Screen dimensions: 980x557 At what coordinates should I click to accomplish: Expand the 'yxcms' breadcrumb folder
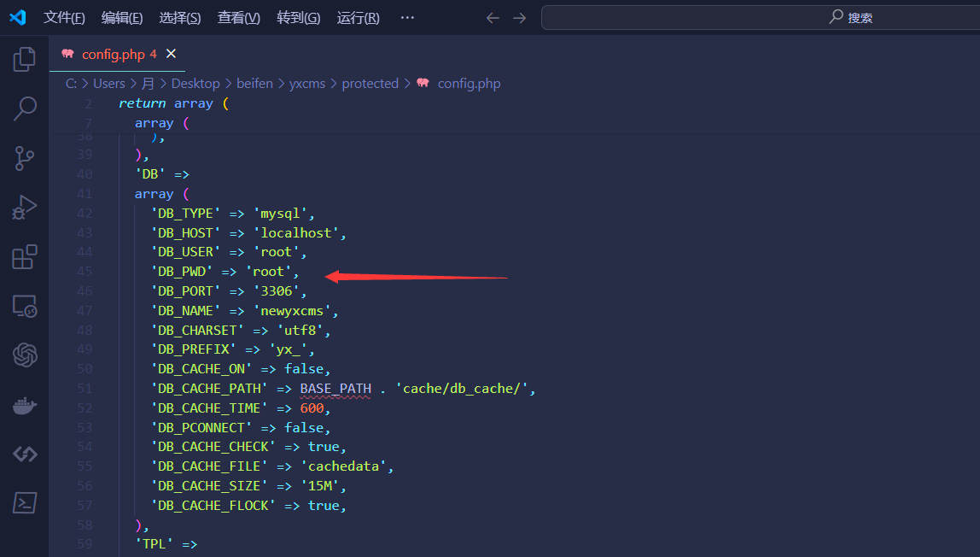(x=307, y=84)
